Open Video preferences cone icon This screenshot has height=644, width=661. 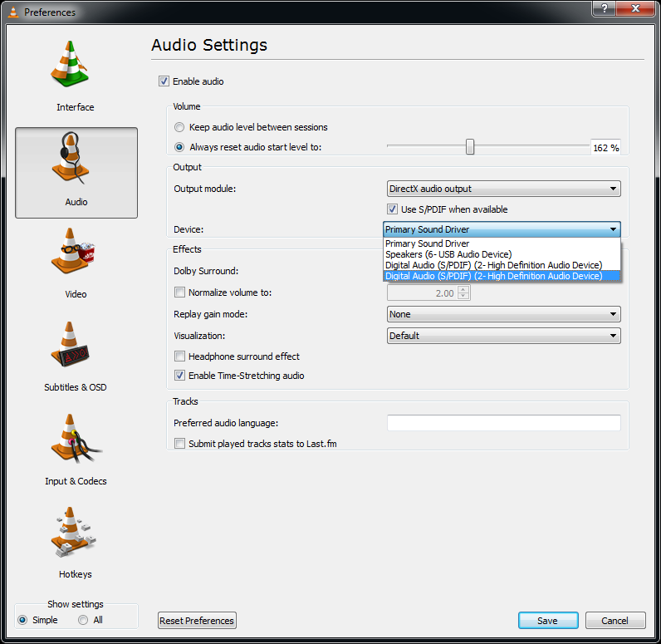click(x=72, y=251)
